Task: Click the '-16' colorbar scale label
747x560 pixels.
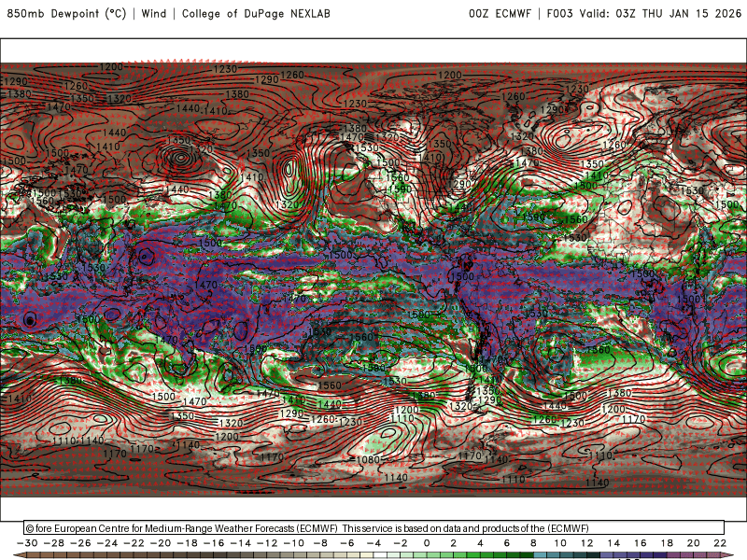Action: point(214,543)
